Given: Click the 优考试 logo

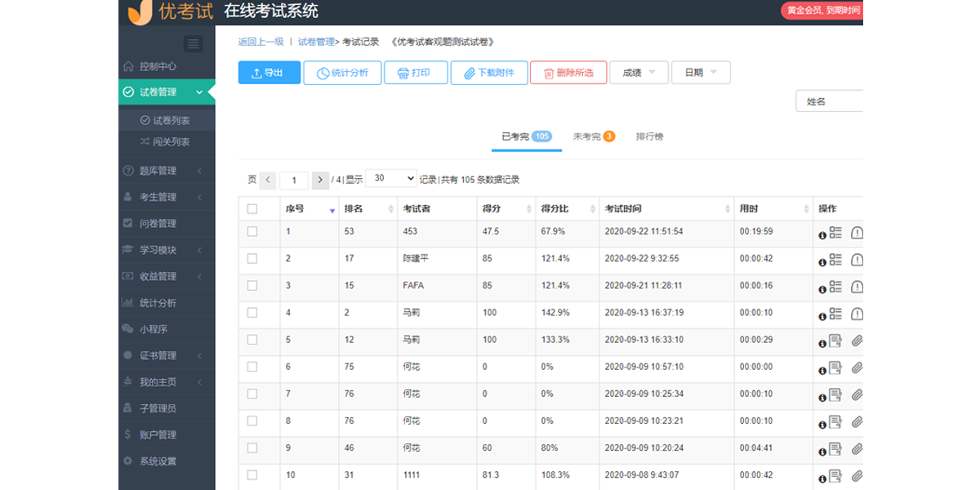Looking at the screenshot, I should click(171, 12).
